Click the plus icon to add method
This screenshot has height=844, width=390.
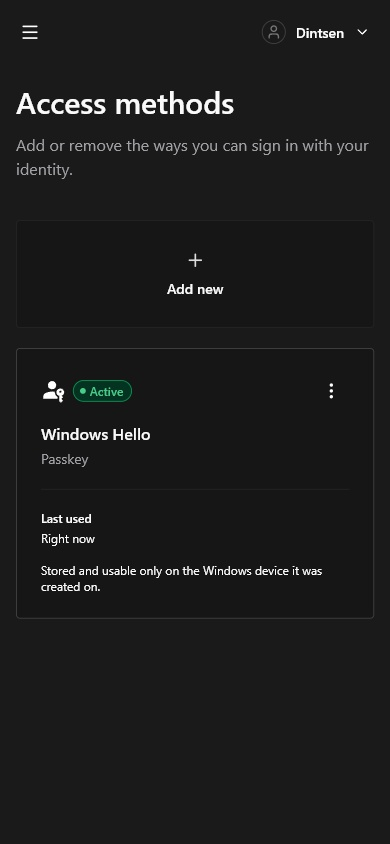coord(195,261)
